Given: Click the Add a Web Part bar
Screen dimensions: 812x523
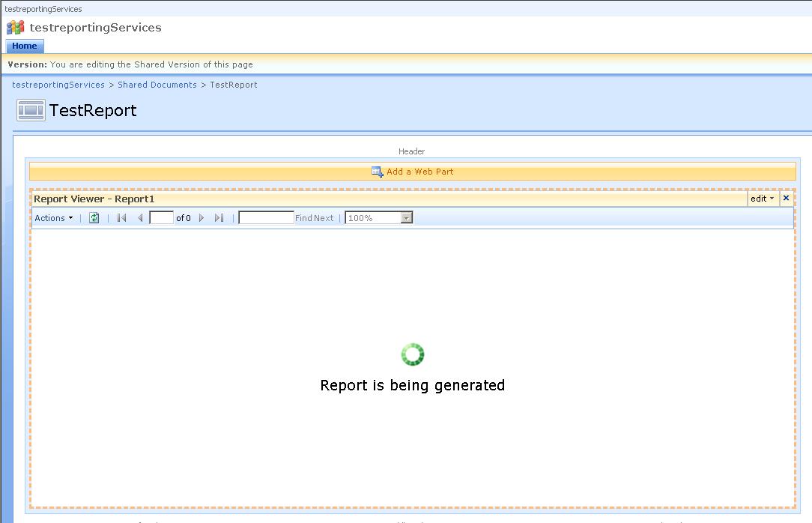Looking at the screenshot, I should point(413,172).
